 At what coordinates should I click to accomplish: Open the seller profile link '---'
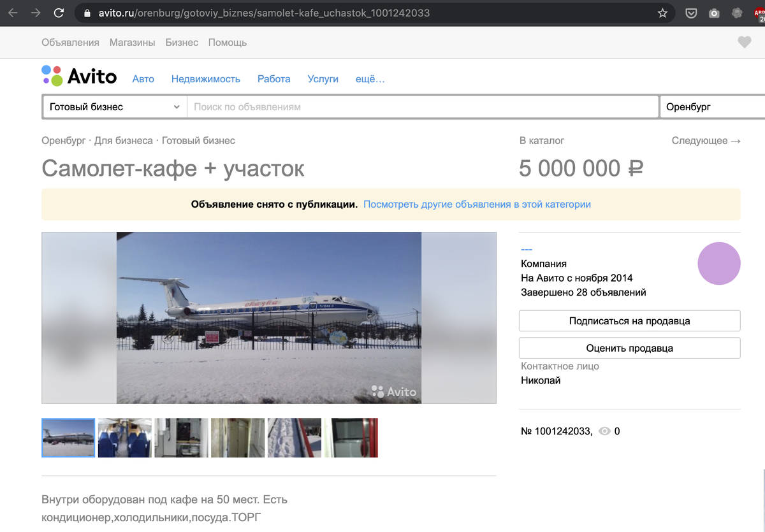coord(527,249)
